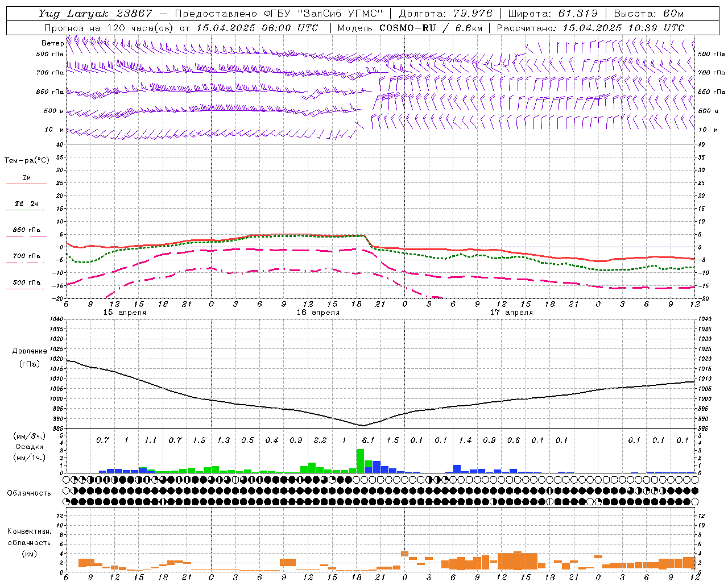Click the 15 апреля date label
728x582 pixels.
pyautogui.click(x=125, y=313)
